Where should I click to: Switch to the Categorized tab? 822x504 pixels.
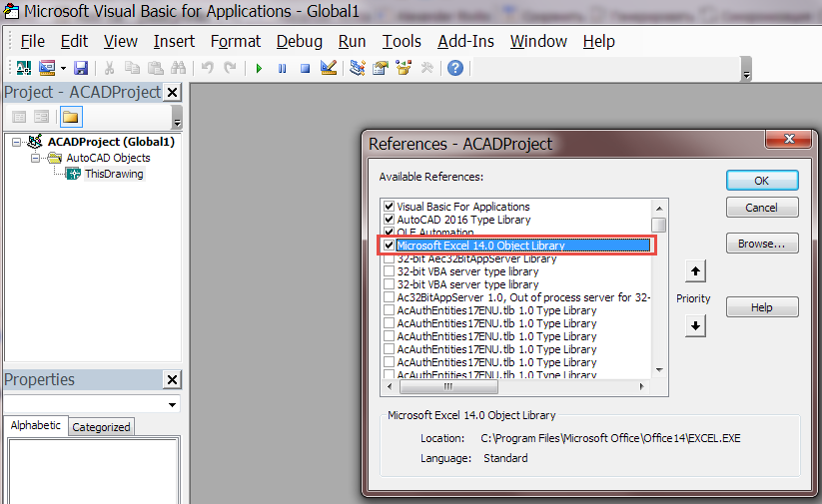point(101,427)
